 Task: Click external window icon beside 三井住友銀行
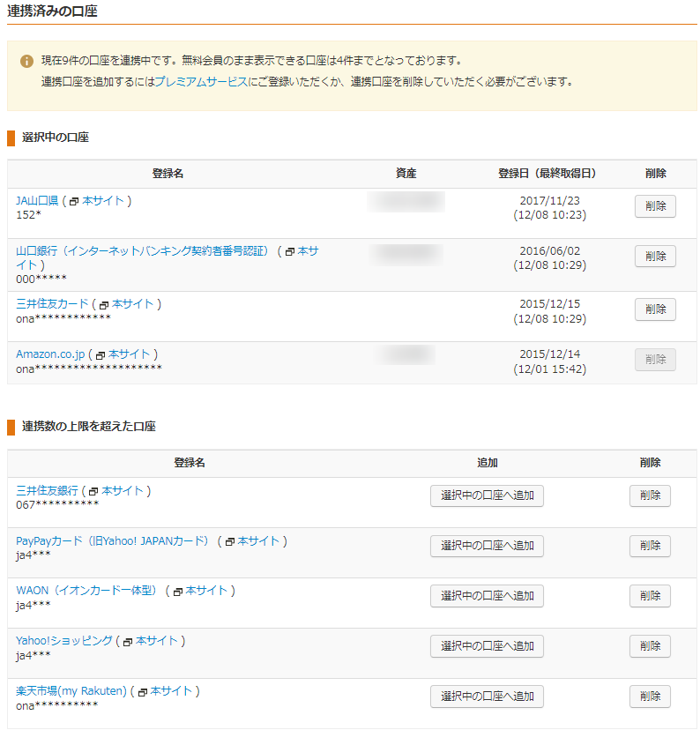click(x=93, y=492)
